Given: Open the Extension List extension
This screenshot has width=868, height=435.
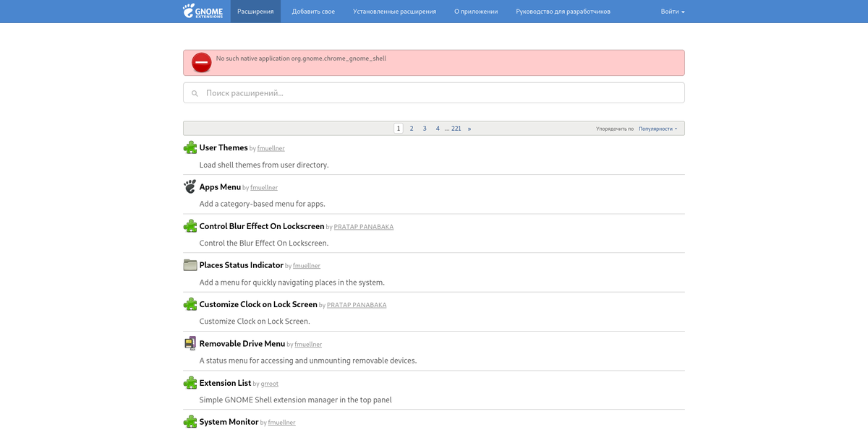Looking at the screenshot, I should click(x=225, y=382).
